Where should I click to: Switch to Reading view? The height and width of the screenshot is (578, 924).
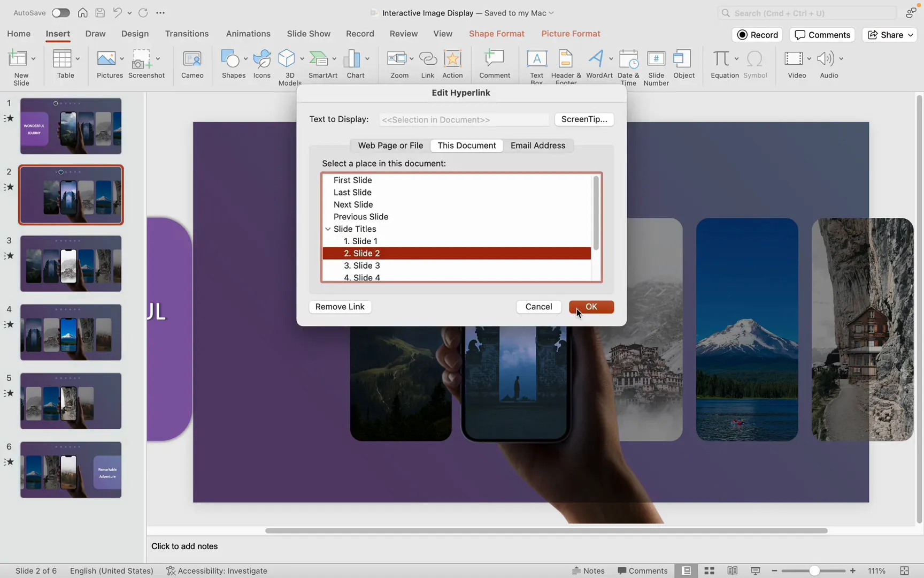(x=733, y=571)
